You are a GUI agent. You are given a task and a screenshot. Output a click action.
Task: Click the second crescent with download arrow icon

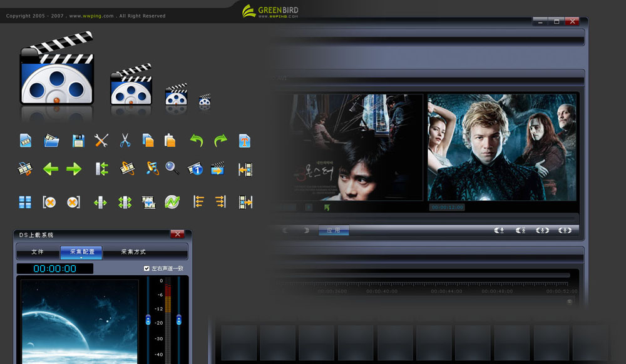(x=521, y=230)
